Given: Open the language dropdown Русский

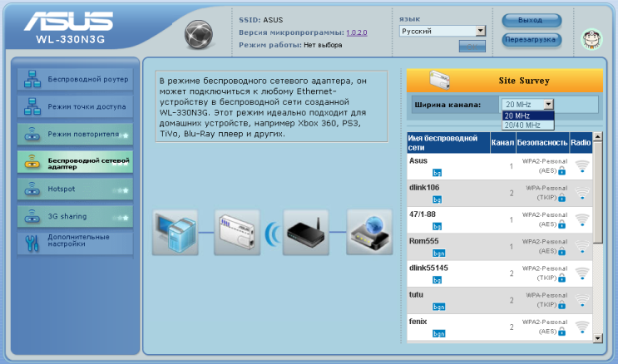Looking at the screenshot, I should click(442, 31).
